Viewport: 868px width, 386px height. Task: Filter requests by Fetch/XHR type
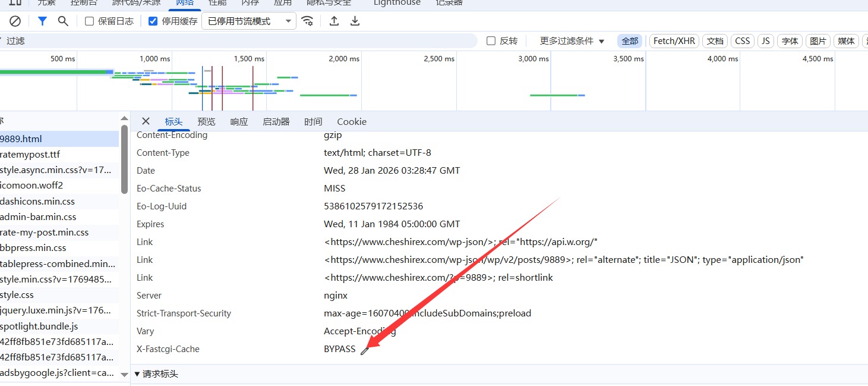tap(674, 41)
